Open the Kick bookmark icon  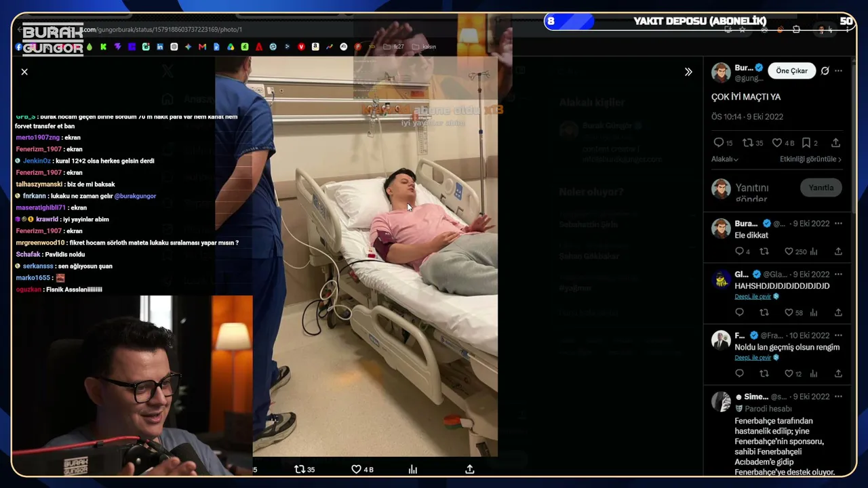tap(103, 47)
